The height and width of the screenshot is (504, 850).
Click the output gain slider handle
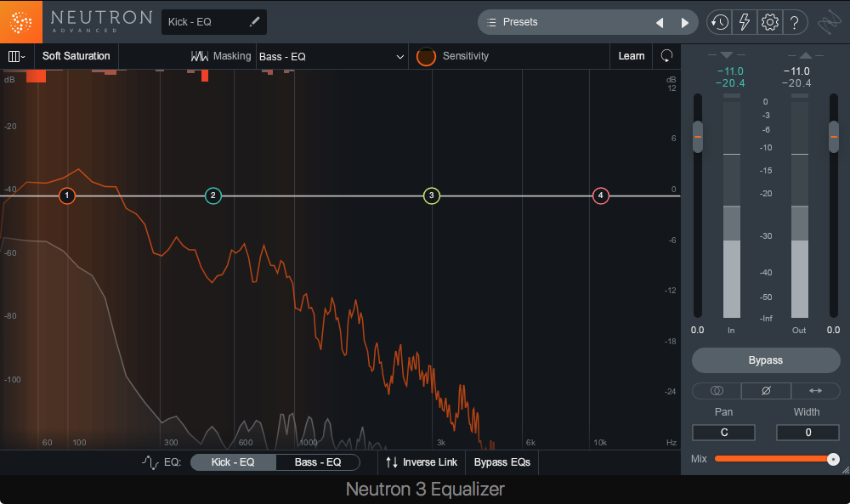point(834,137)
